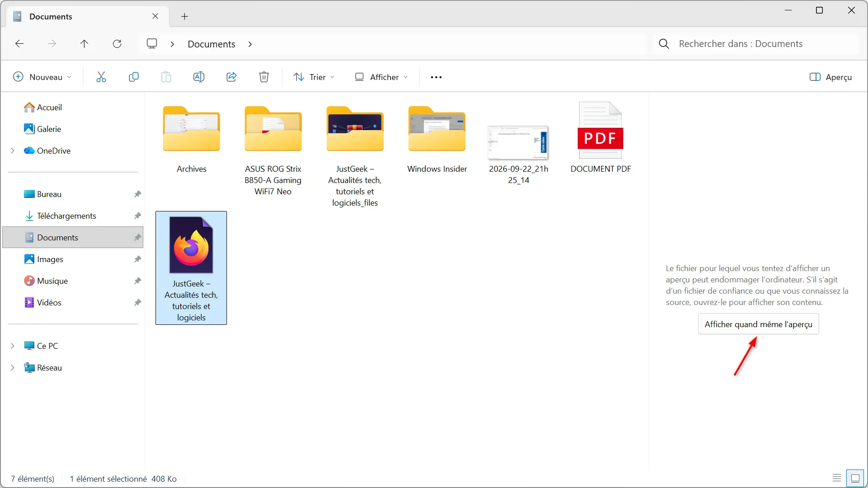
Task: Select the Windows Insider folder
Action: tap(437, 140)
